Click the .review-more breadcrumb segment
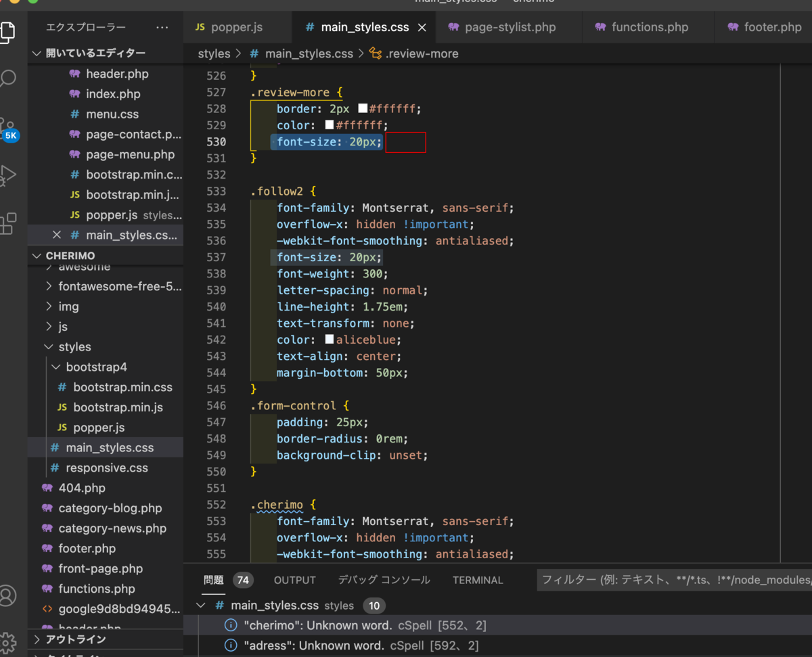Image resolution: width=812 pixels, height=657 pixels. point(422,53)
